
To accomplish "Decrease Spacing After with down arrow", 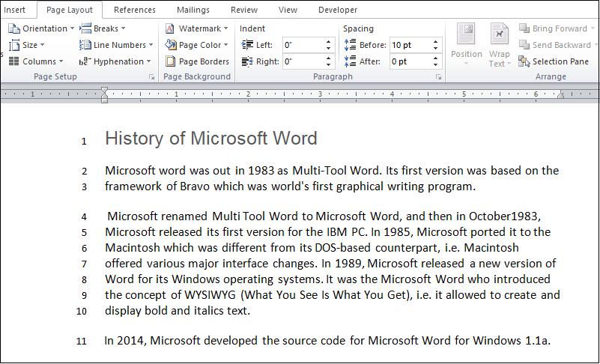I will pos(435,65).
